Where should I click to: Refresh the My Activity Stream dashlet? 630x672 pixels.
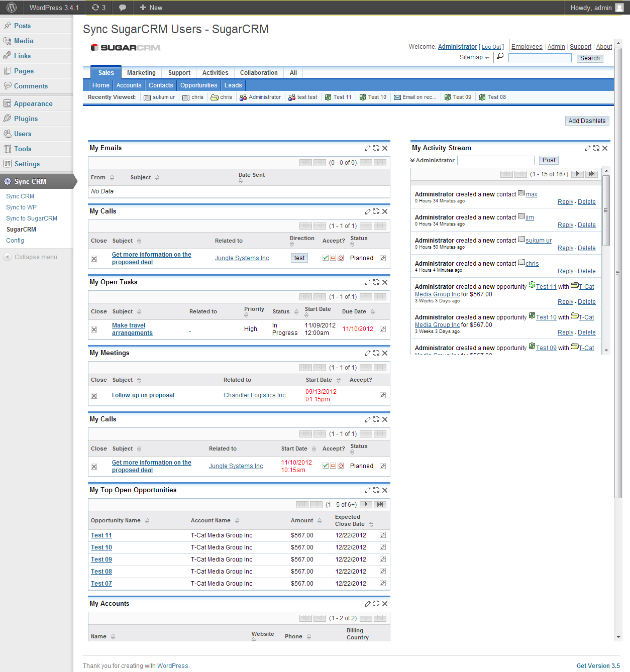click(596, 148)
